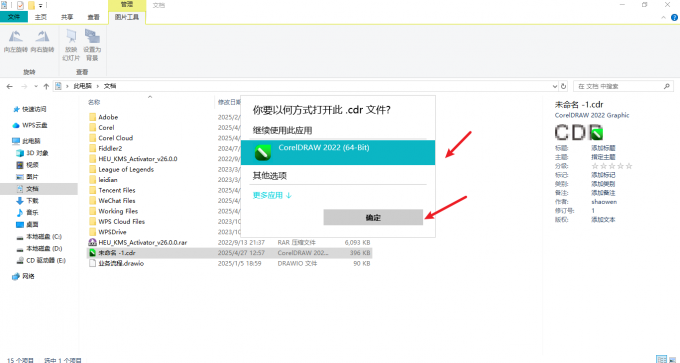The image size is (680, 363).
Task: Click the 此电脑 breadcrumb in address bar
Action: [x=82, y=86]
